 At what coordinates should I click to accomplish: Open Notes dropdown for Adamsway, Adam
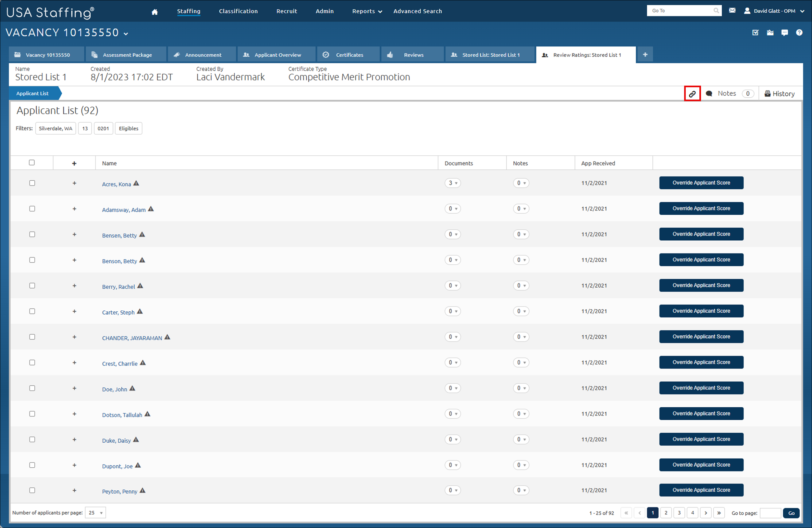pyautogui.click(x=521, y=209)
